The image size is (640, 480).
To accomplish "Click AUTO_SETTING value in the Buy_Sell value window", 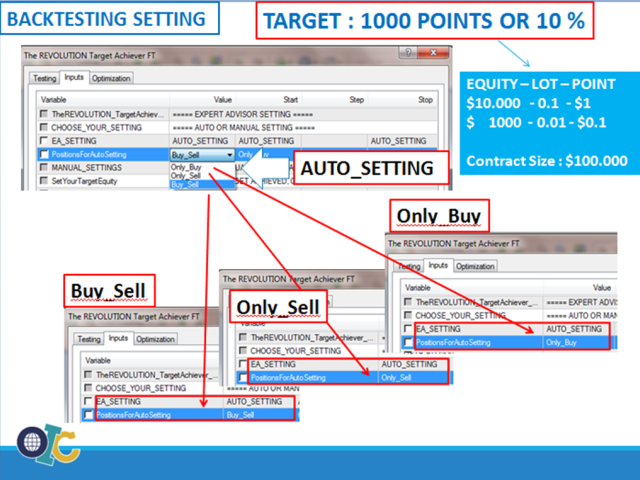I will pyautogui.click(x=254, y=402).
